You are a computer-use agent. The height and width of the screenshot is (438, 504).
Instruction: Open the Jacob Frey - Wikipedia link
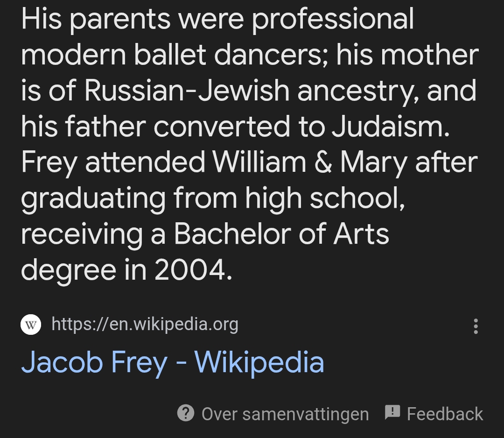click(x=173, y=363)
